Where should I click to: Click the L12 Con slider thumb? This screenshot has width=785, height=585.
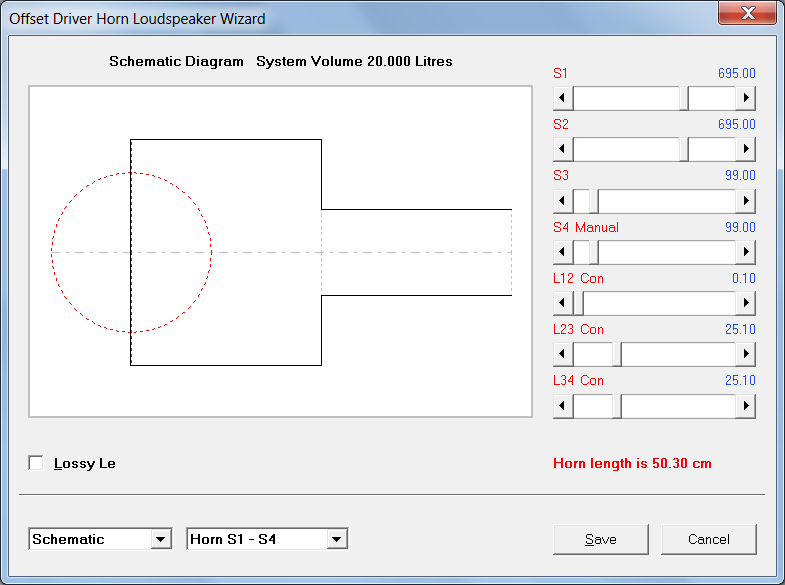point(578,303)
